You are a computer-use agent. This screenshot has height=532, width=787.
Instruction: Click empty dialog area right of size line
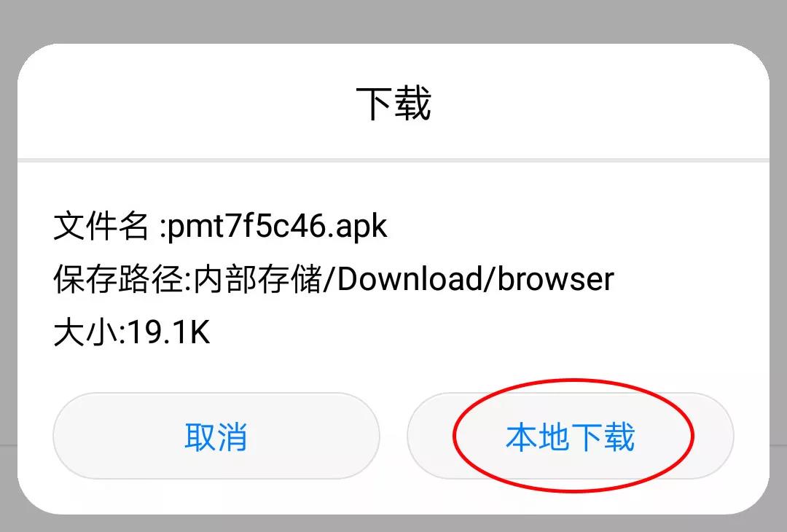pyautogui.click(x=487, y=332)
